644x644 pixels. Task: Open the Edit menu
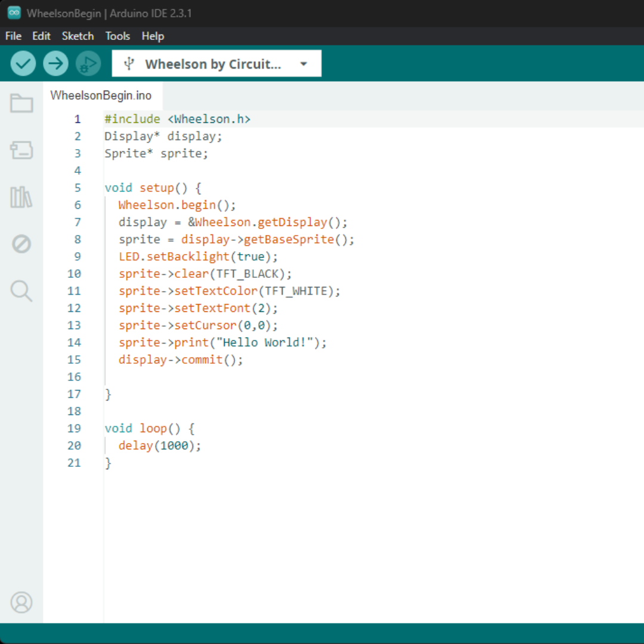41,36
